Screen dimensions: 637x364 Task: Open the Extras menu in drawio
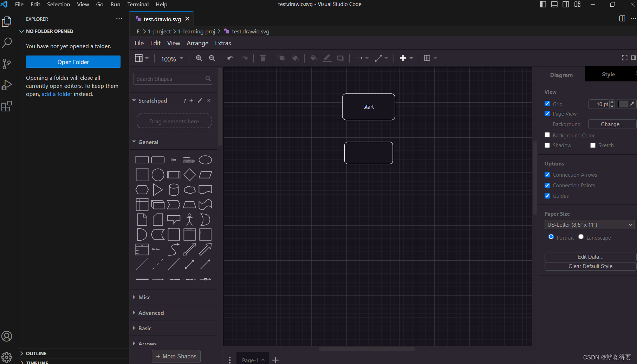point(223,43)
